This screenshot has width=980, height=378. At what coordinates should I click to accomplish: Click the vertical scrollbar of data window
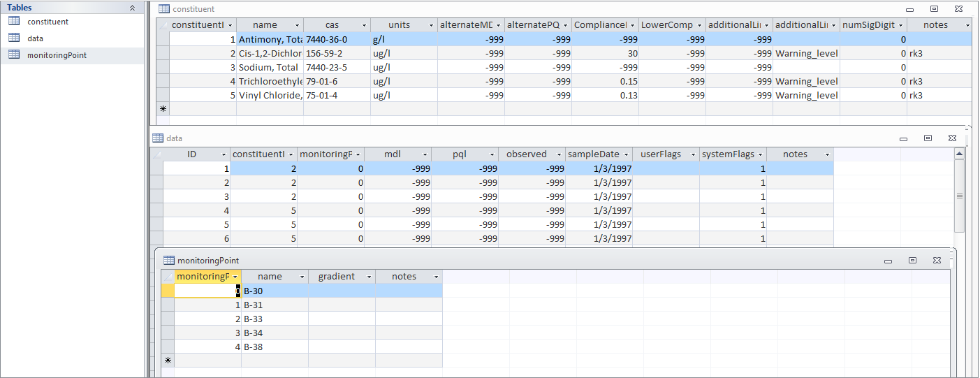click(x=960, y=196)
